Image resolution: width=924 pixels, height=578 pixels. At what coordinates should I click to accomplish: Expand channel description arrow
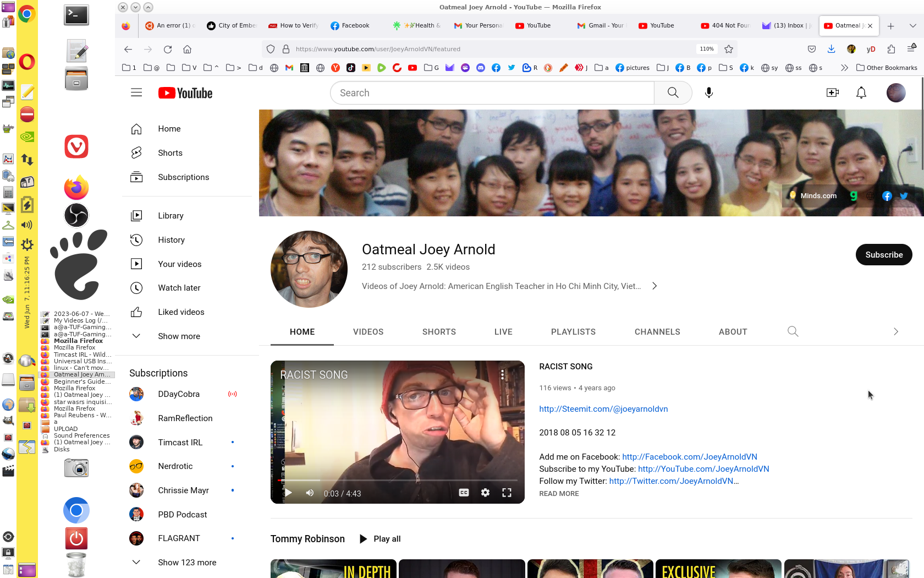click(x=654, y=286)
